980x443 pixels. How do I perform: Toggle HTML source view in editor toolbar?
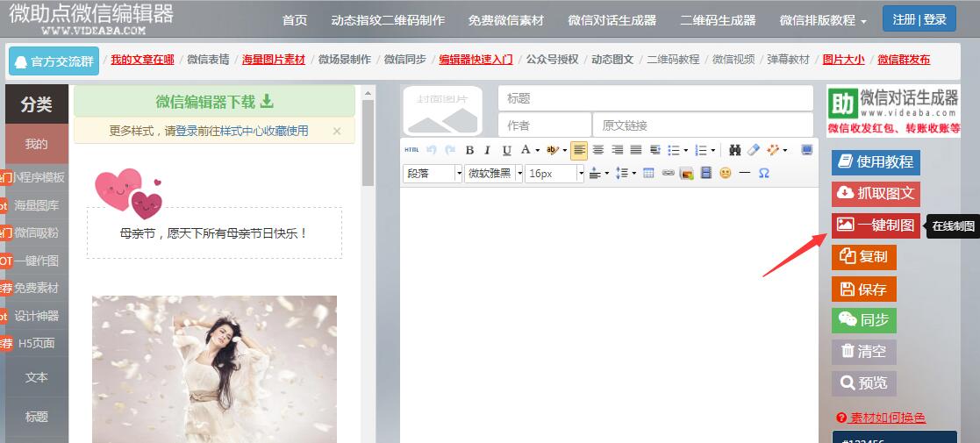tap(411, 150)
